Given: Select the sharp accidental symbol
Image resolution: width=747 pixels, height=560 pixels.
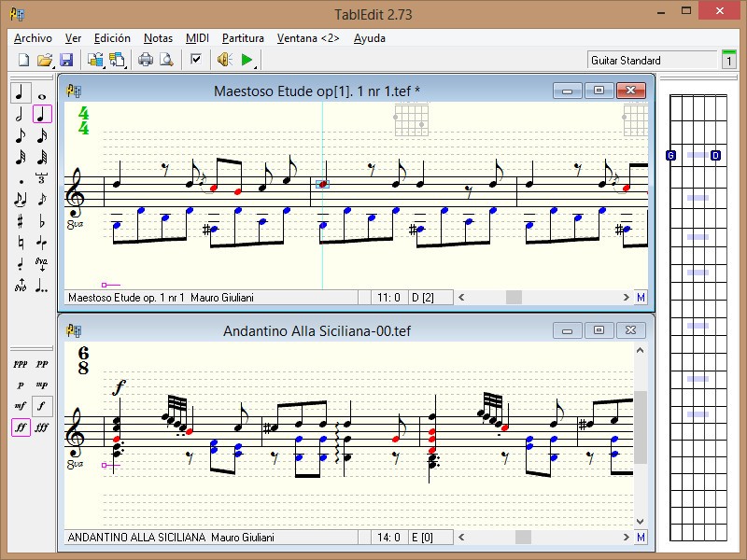Looking at the screenshot, I should coord(20,221).
